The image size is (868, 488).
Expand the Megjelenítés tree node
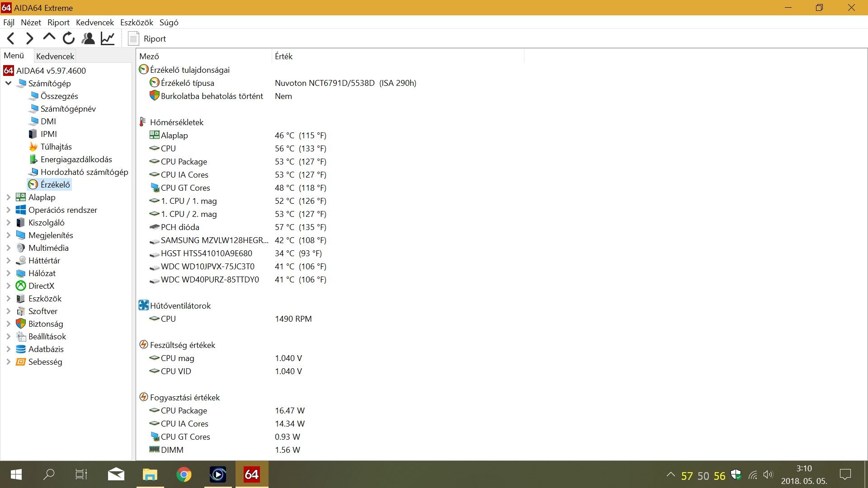click(8, 235)
